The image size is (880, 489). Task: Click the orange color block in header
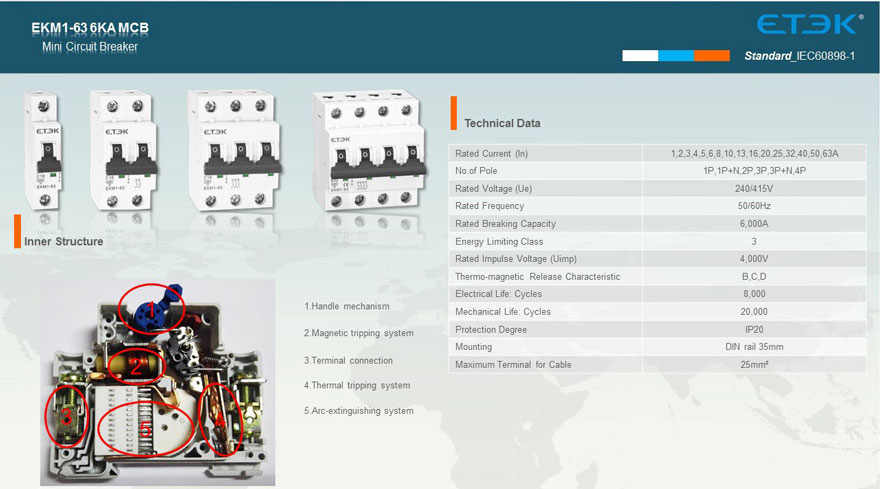[x=712, y=56]
